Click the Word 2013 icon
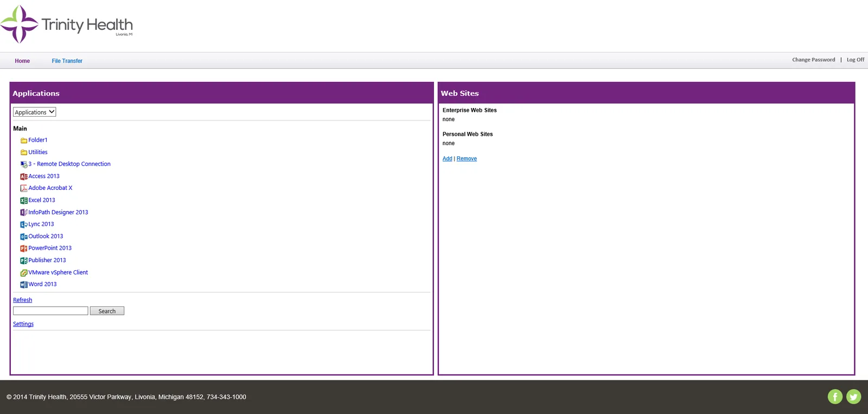Screen dimensions: 868x414 coord(24,284)
